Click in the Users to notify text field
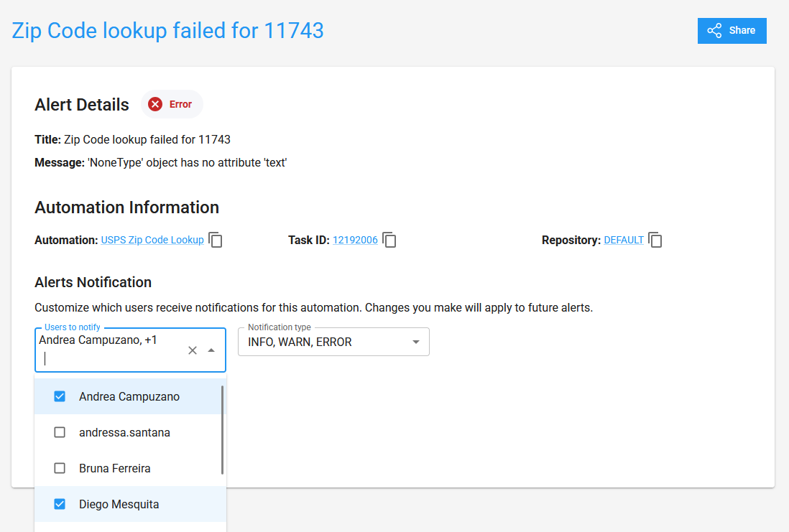 pos(108,358)
